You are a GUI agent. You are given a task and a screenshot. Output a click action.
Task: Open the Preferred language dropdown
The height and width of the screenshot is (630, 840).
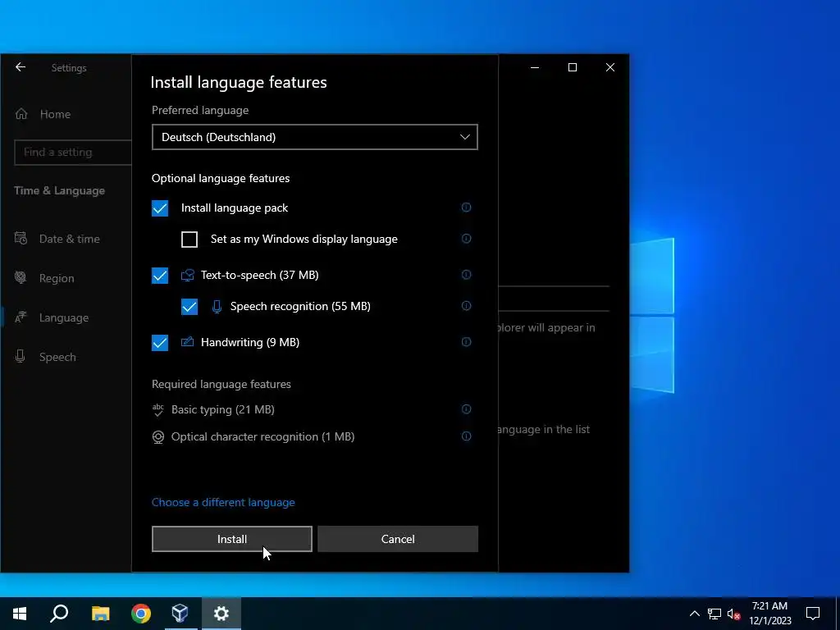(x=314, y=137)
